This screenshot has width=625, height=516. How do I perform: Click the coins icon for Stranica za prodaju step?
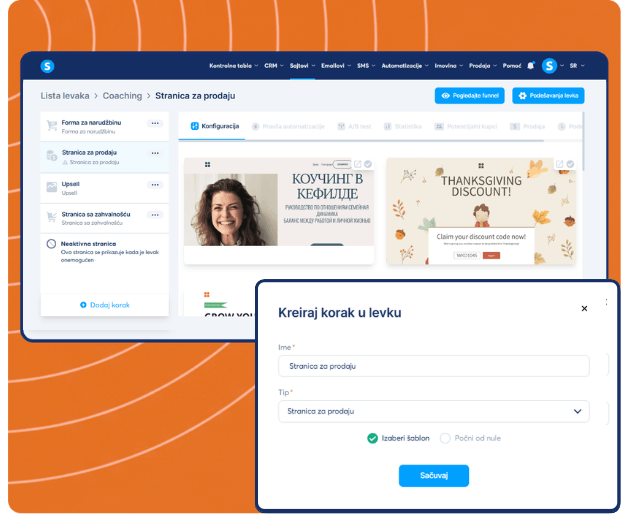pos(52,156)
